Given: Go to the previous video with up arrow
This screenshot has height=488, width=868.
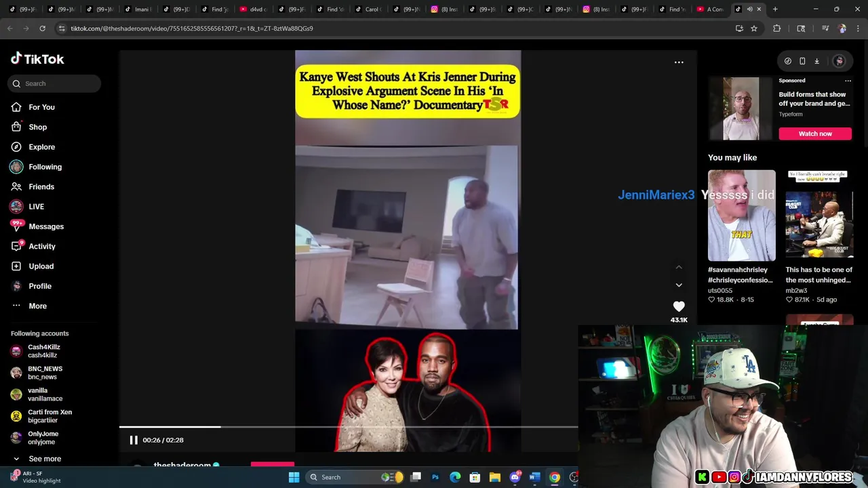Looking at the screenshot, I should click(679, 267).
